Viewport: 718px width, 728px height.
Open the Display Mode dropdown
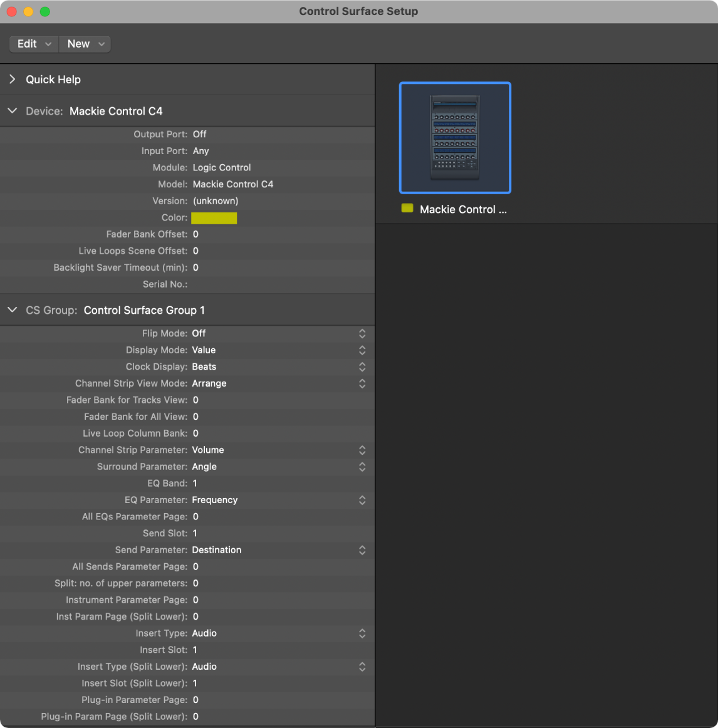362,350
